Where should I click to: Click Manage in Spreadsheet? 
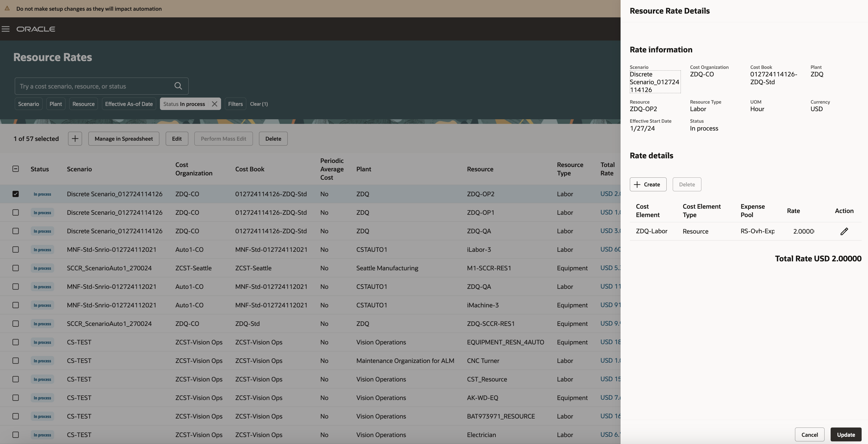(x=124, y=139)
